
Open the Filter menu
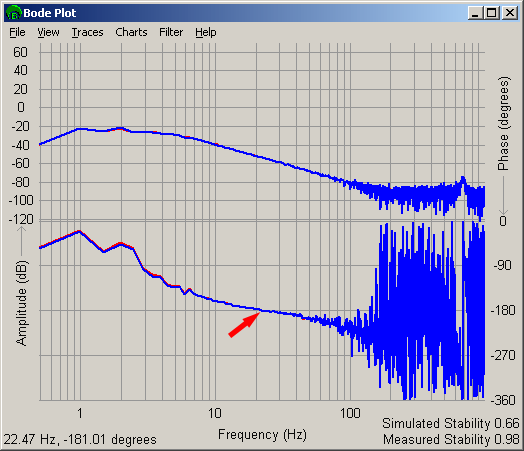tap(171, 32)
